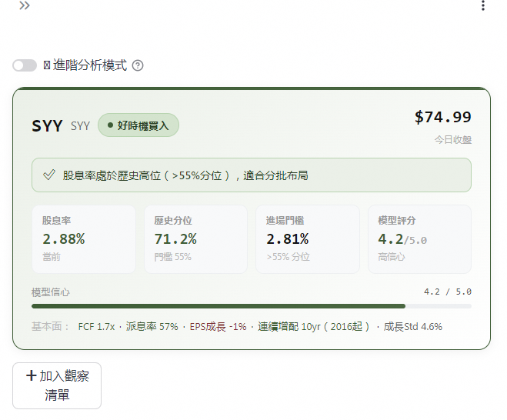Click the SYY ticker heading
Image resolution: width=507 pixels, height=420 pixels.
(x=47, y=126)
